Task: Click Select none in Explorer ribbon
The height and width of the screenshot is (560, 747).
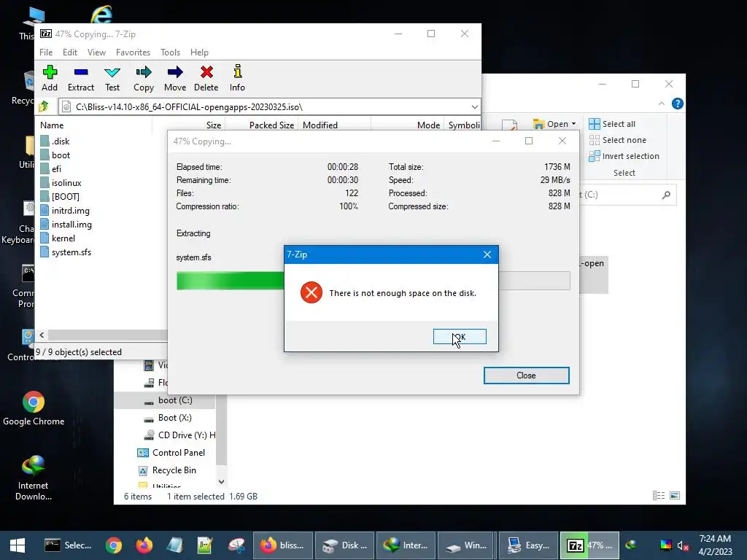Action: click(x=618, y=140)
